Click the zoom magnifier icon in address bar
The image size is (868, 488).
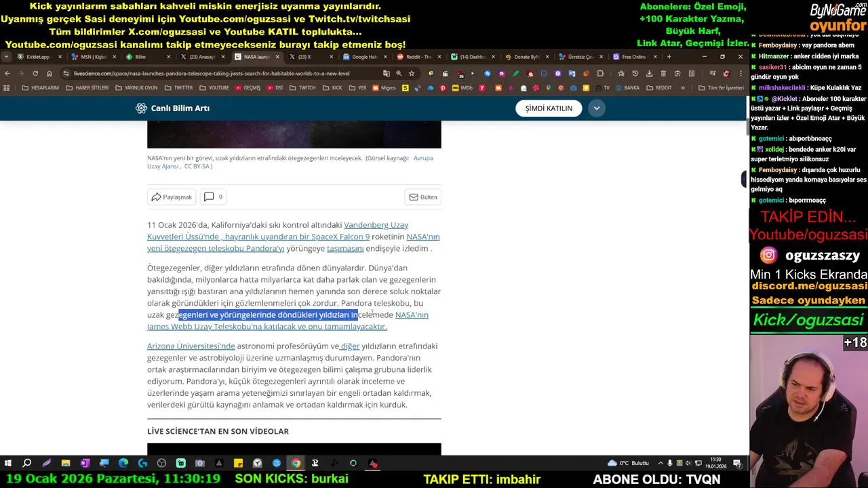pyautogui.click(x=399, y=73)
